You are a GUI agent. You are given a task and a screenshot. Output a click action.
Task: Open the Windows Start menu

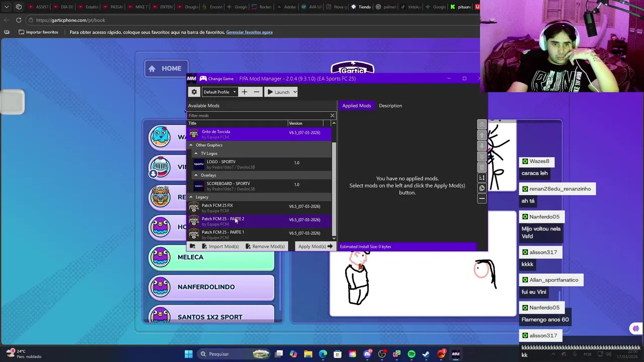tap(189, 354)
